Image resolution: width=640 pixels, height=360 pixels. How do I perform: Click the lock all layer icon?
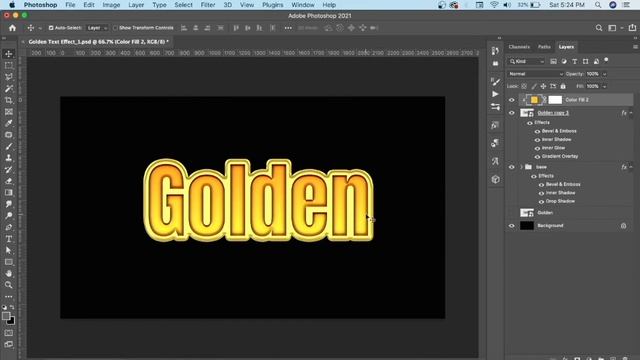(563, 86)
